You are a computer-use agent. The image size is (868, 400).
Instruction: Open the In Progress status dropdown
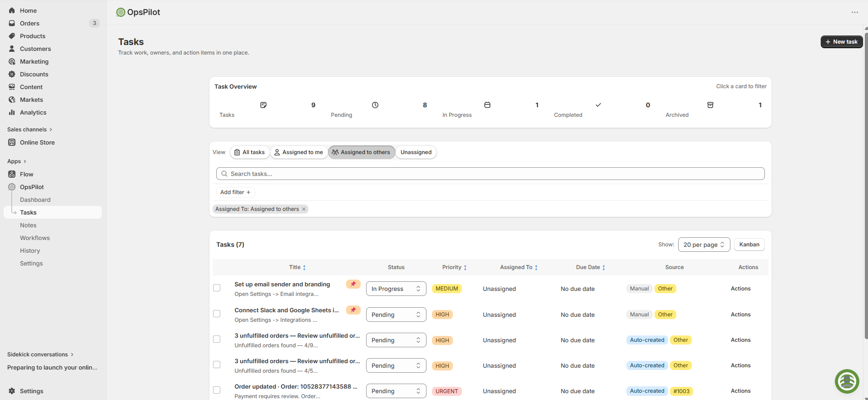(396, 289)
